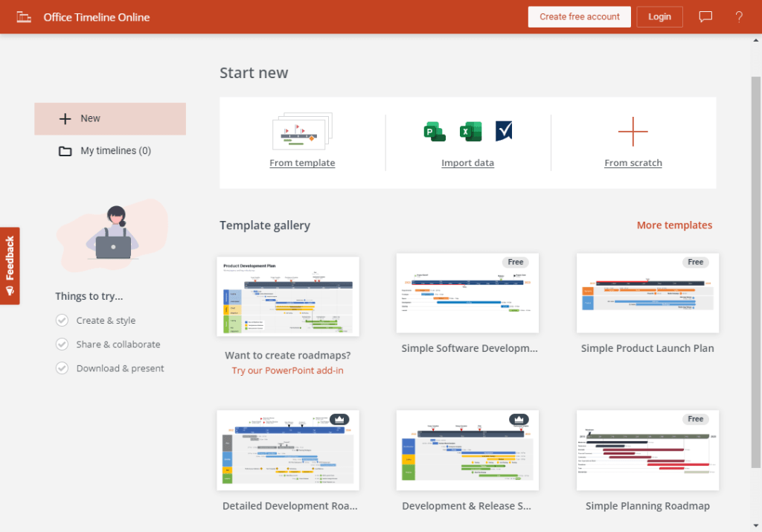762x532 pixels.
Task: Toggle the Create & style checkmark
Action: coord(62,320)
